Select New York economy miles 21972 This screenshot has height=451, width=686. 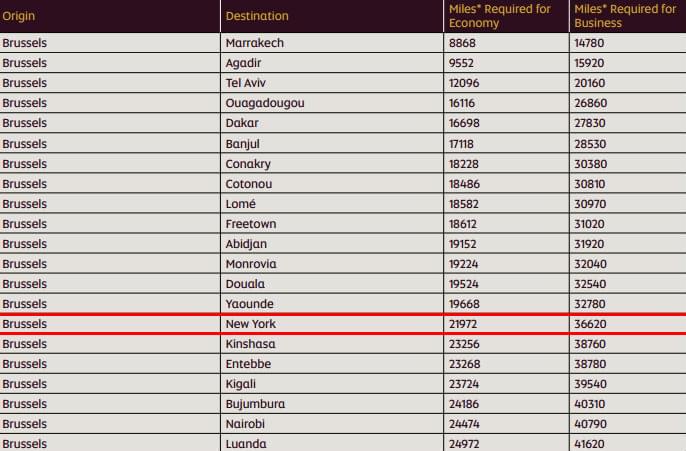click(x=462, y=324)
